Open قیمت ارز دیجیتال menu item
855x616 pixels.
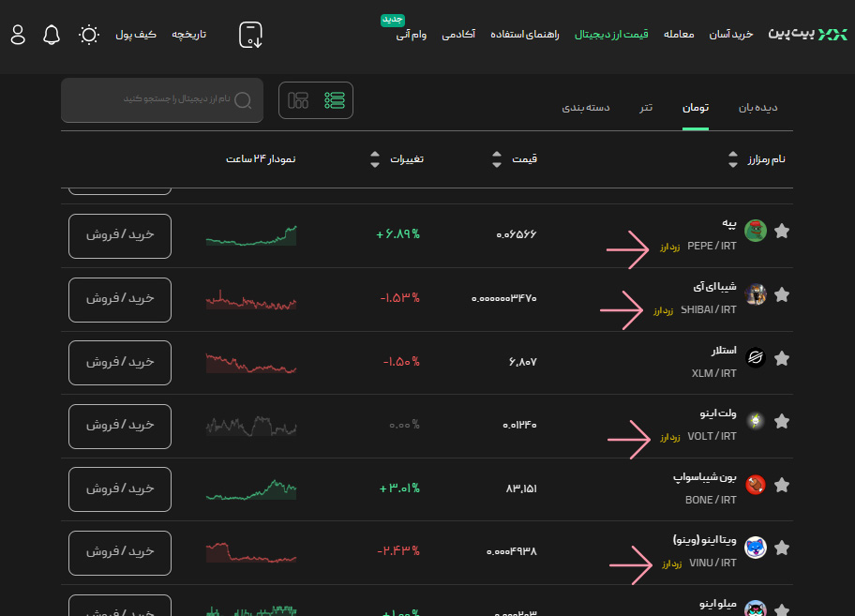(x=611, y=35)
